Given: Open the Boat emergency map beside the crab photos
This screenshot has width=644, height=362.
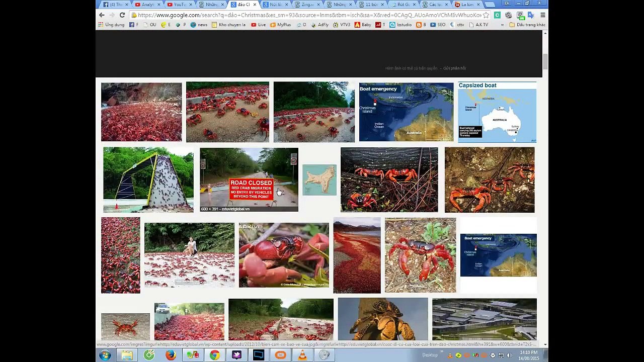Looking at the screenshot, I should 406,112.
